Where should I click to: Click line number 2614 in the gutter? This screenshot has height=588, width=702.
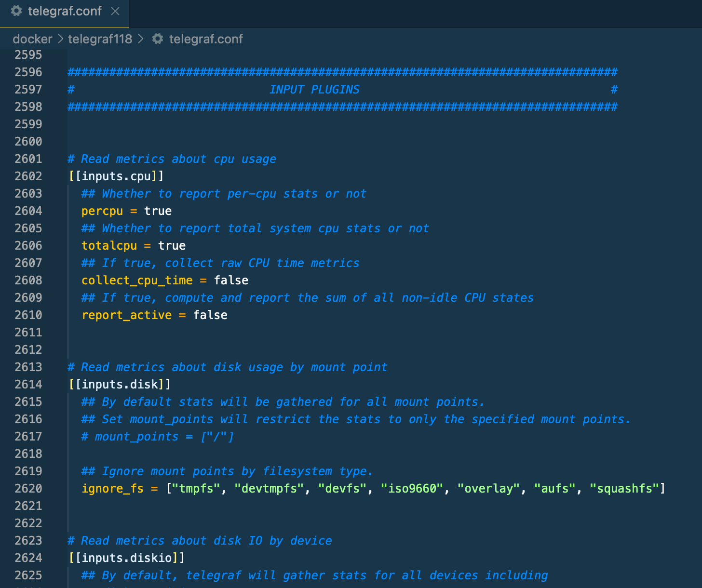pos(28,385)
